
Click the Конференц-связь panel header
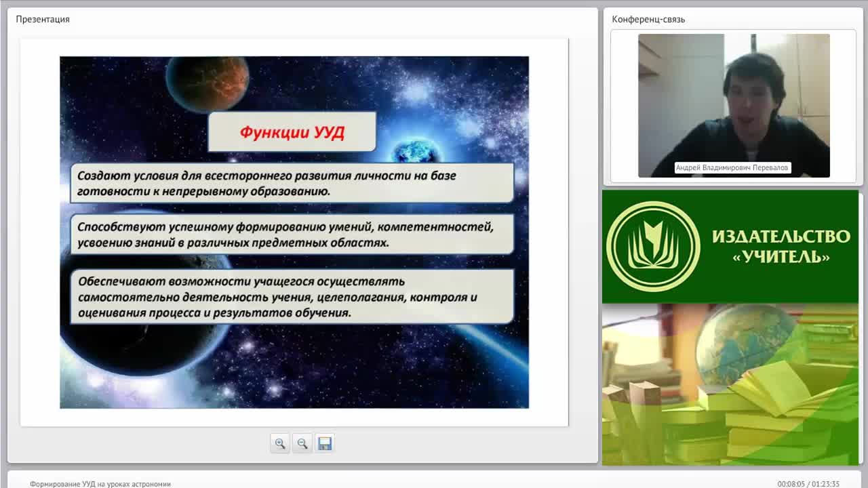(648, 19)
